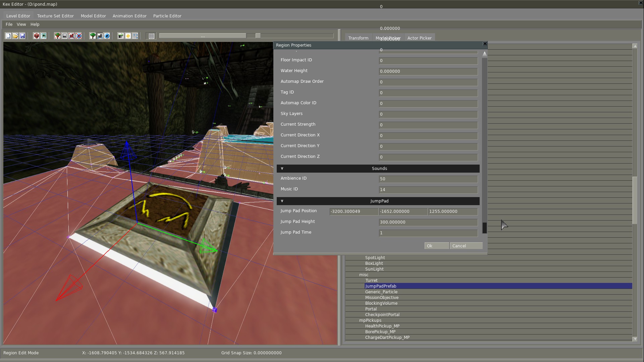This screenshot has height=362, width=644.
Task: Toggle the crossed-out stairs geometry icon
Action: click(72, 36)
